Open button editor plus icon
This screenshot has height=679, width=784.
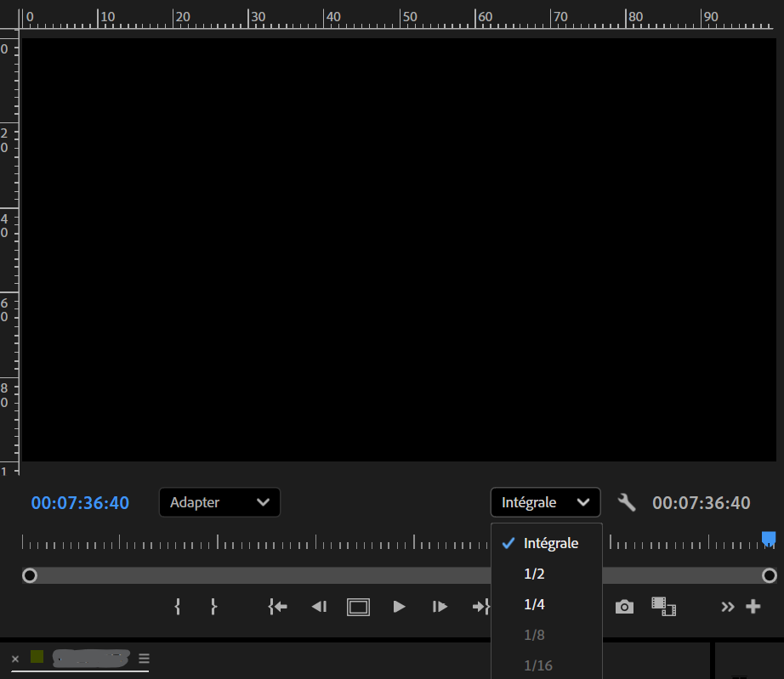click(x=753, y=607)
